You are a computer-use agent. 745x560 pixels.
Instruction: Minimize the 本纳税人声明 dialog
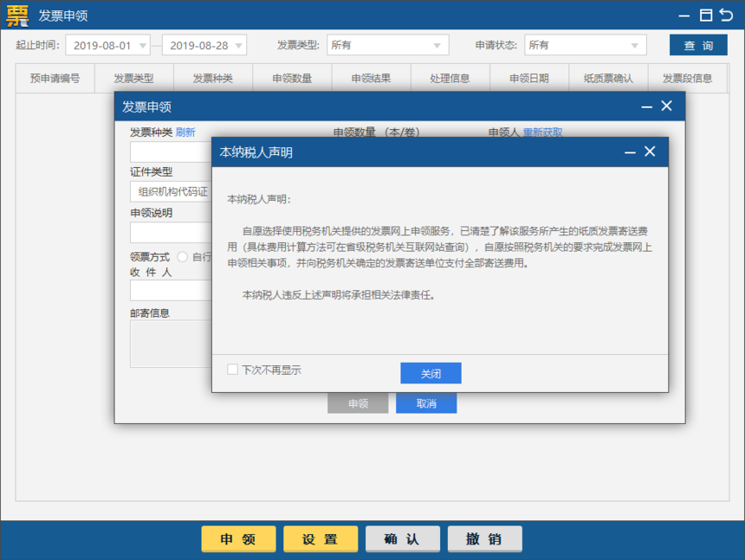click(631, 151)
